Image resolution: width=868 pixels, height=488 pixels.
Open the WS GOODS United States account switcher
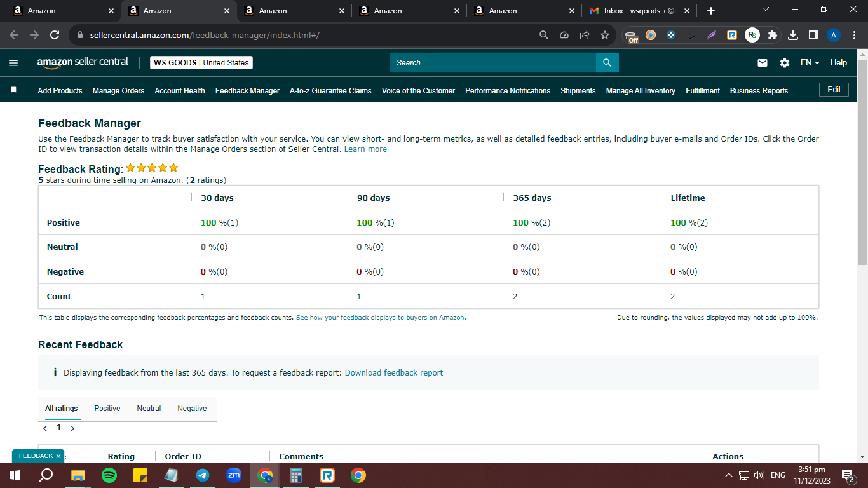(x=201, y=63)
